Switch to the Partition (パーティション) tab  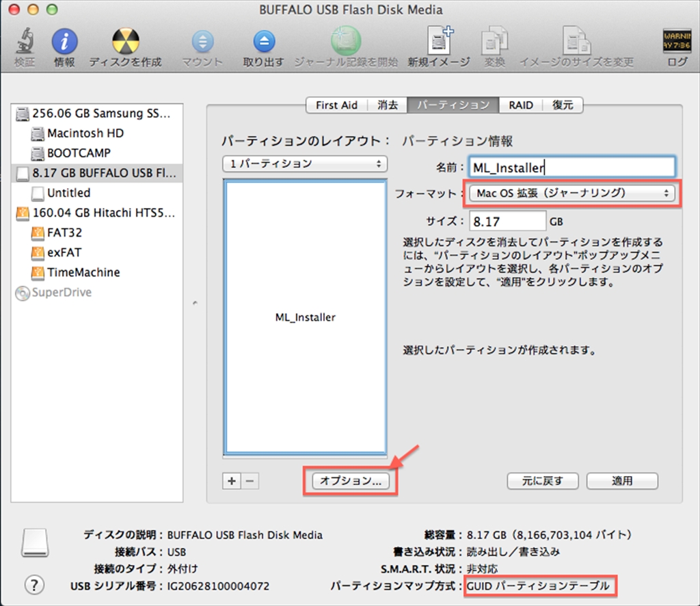click(453, 105)
